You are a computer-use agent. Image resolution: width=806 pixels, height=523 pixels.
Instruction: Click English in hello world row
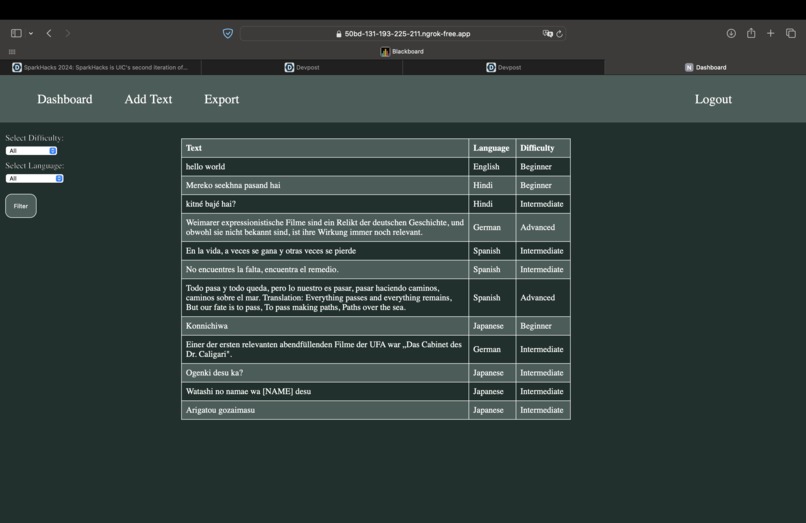[x=486, y=167]
